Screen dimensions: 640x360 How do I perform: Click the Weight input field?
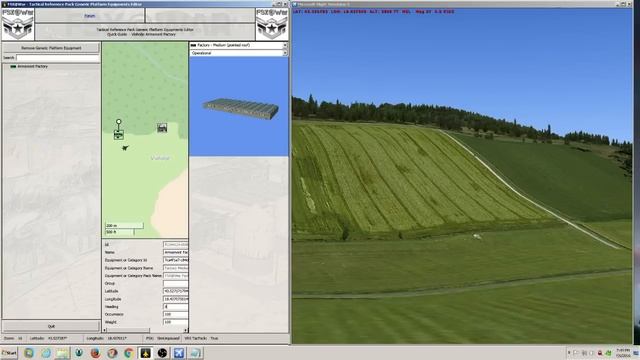coord(176,322)
